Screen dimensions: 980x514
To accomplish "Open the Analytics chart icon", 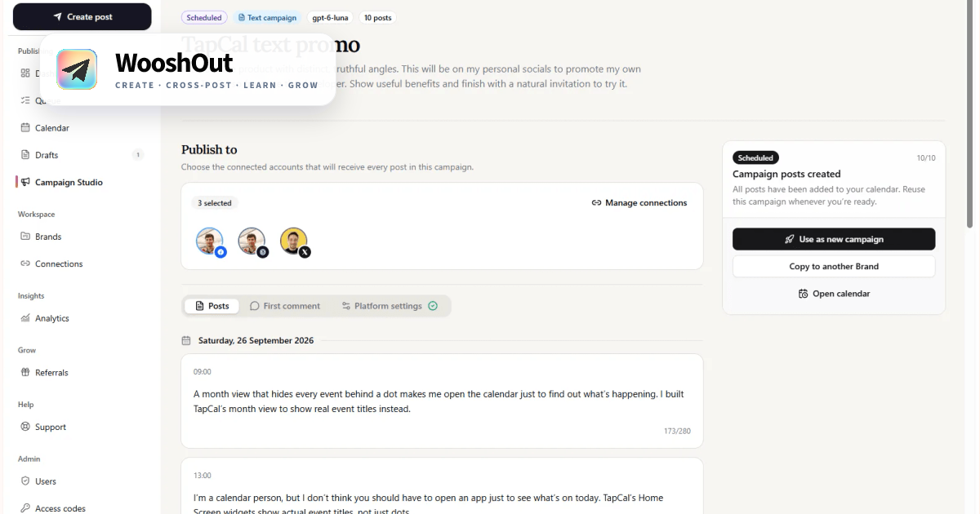I will point(25,318).
